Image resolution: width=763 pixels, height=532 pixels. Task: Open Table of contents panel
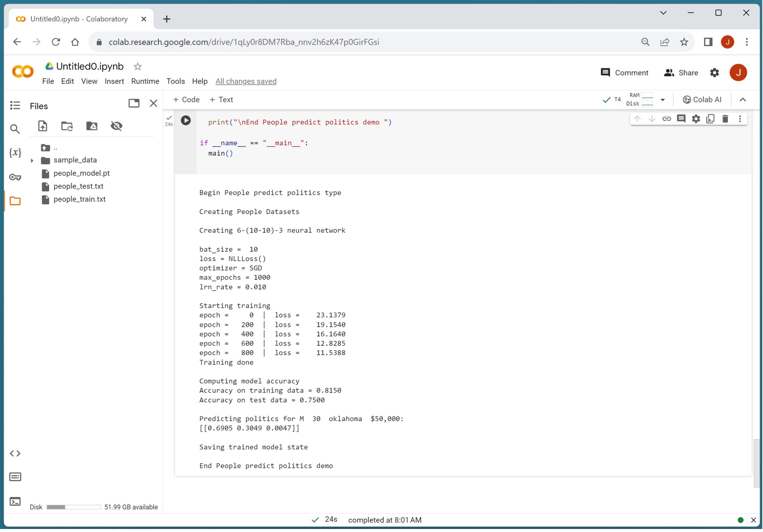click(15, 105)
